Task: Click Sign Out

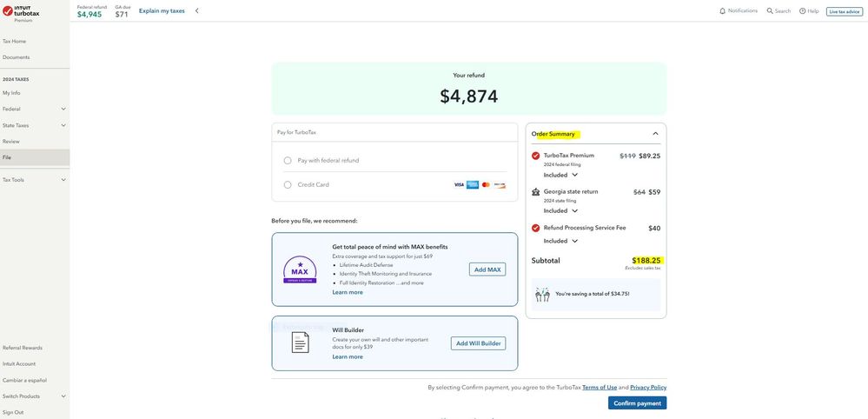Action: pos(13,412)
